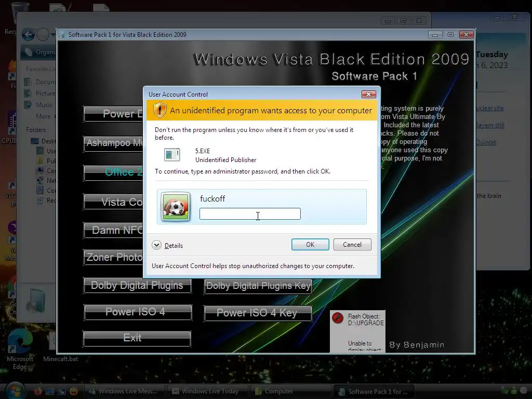532x399 pixels.
Task: Switch to the Computer taskbar item
Action: pyautogui.click(x=290, y=391)
